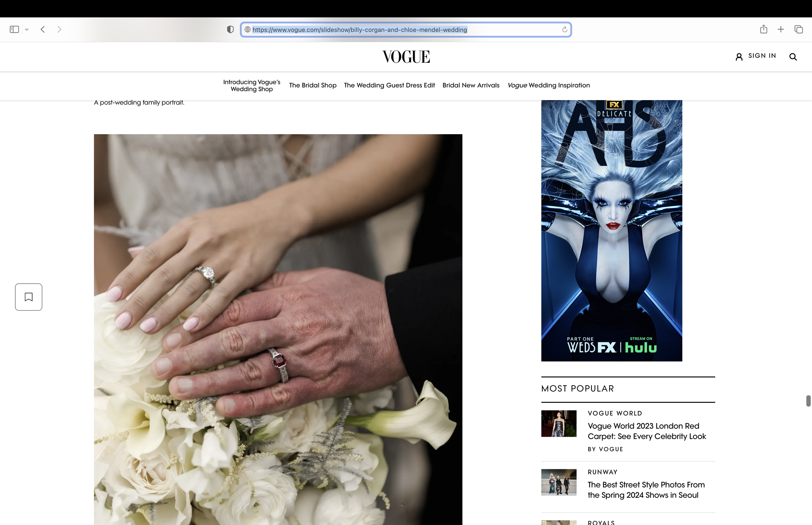The image size is (812, 525).
Task: Open the privacy report shield icon
Action: click(x=230, y=30)
